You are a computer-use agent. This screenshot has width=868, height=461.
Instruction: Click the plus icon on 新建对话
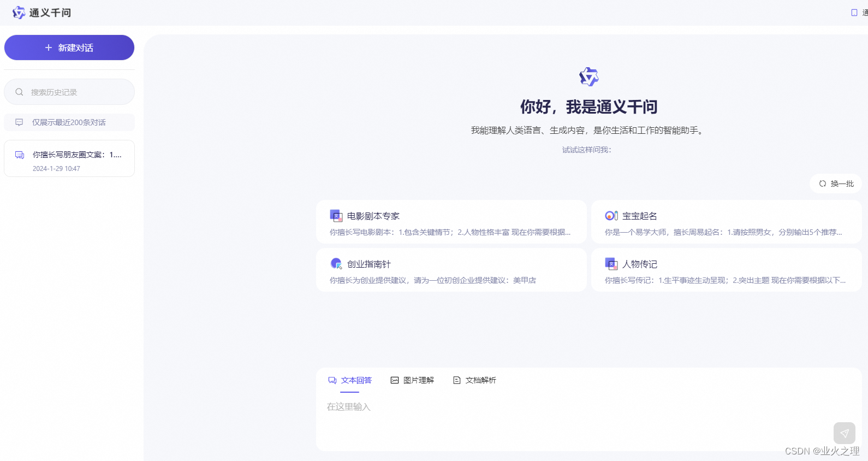click(x=49, y=48)
